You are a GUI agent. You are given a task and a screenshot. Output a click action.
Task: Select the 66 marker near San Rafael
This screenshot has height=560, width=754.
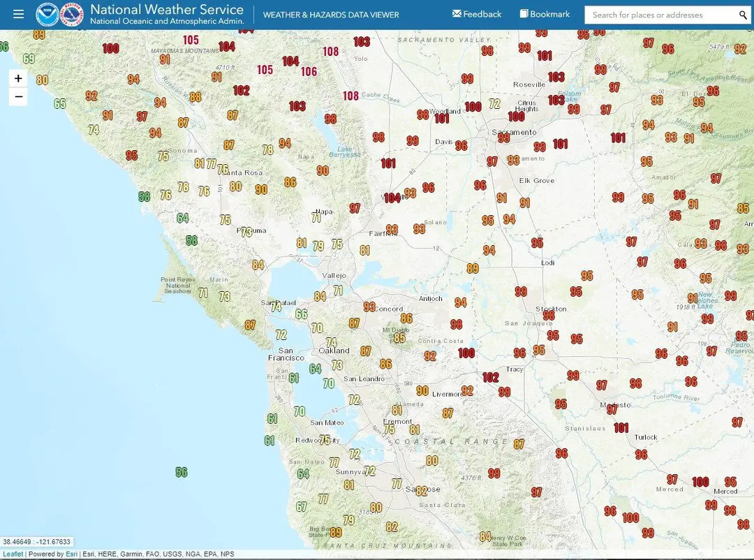[x=301, y=314]
